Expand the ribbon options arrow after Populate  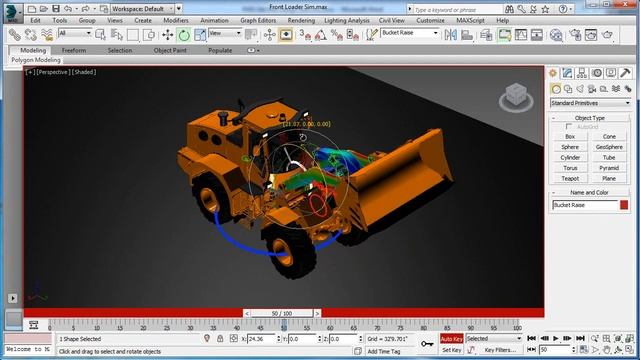coord(253,51)
